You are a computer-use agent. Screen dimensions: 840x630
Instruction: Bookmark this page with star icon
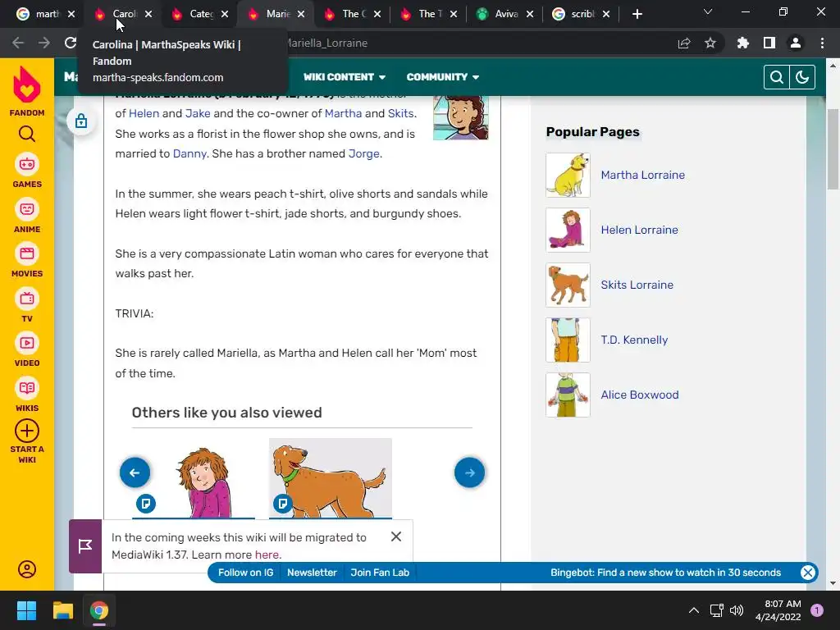(x=710, y=43)
